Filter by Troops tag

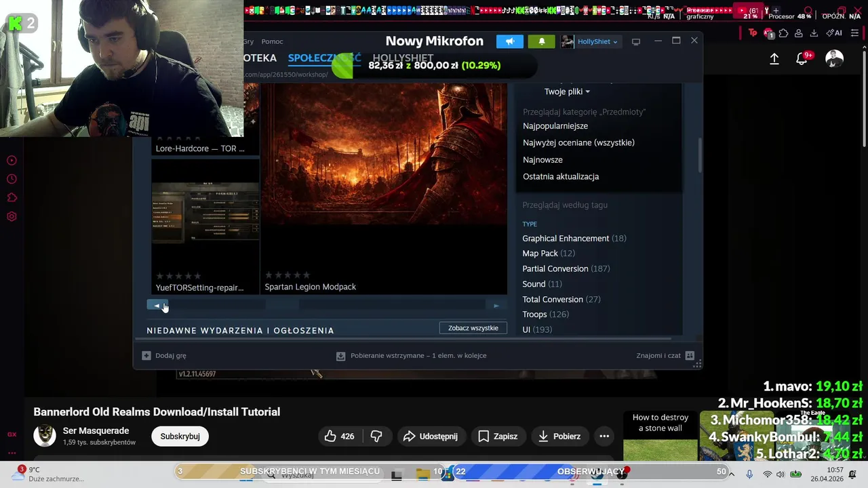[545, 314]
